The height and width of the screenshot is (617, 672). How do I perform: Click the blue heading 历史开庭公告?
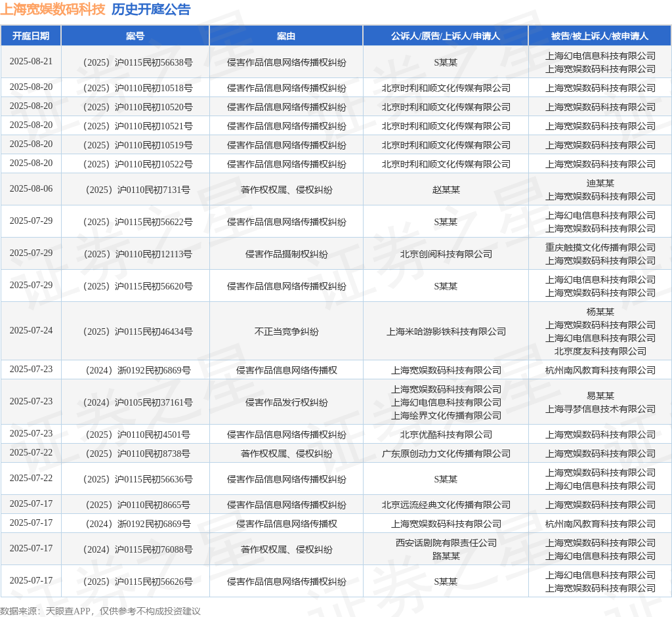point(151,9)
